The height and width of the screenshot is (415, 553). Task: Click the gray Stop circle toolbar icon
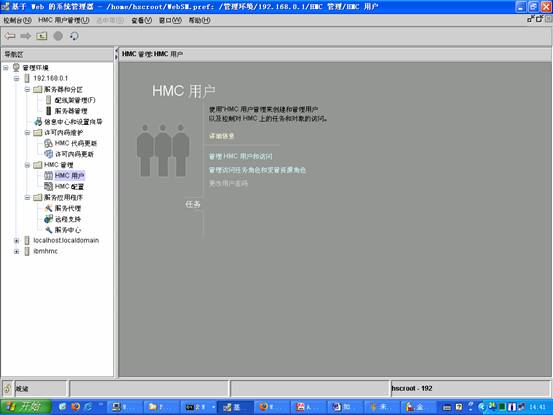tap(58, 36)
